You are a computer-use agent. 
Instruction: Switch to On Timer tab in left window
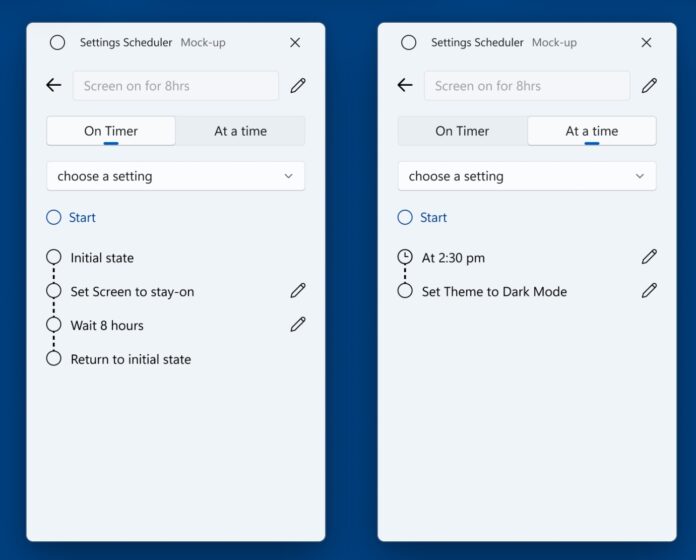111,131
